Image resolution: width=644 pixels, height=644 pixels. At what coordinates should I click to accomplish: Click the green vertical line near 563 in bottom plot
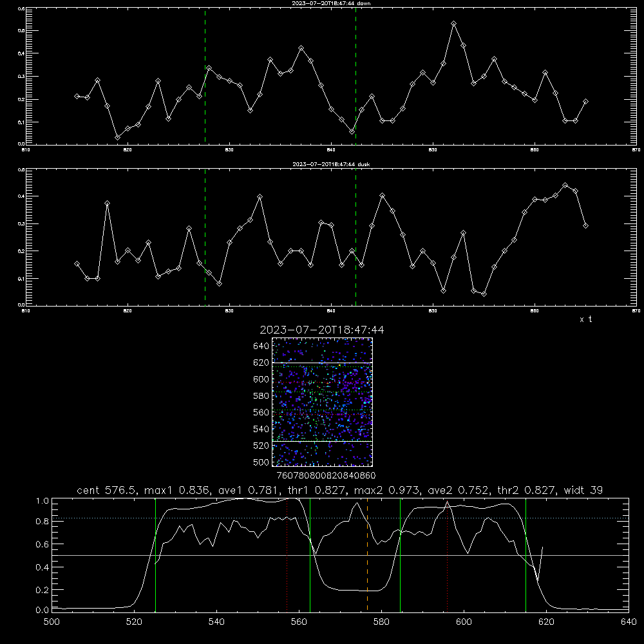coord(310,554)
